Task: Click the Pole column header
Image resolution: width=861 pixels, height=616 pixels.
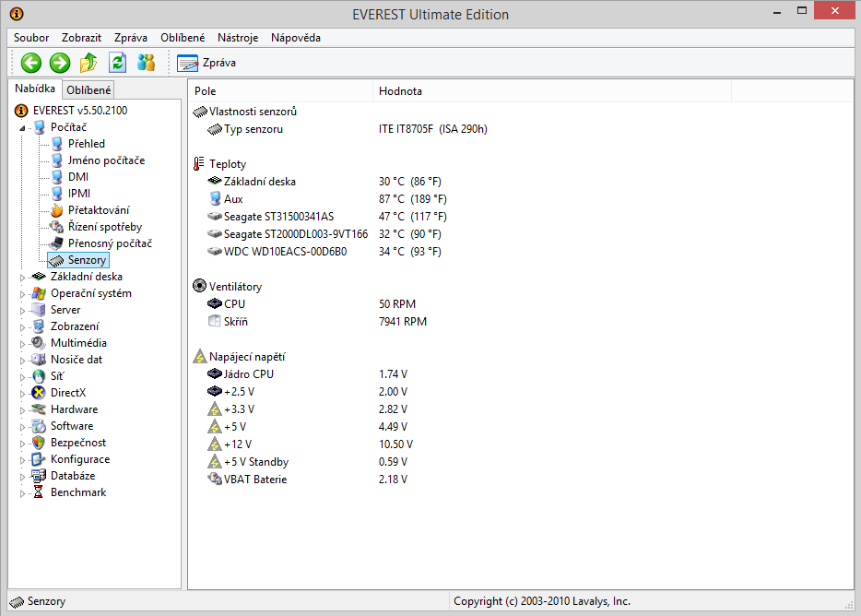Action: [280, 91]
